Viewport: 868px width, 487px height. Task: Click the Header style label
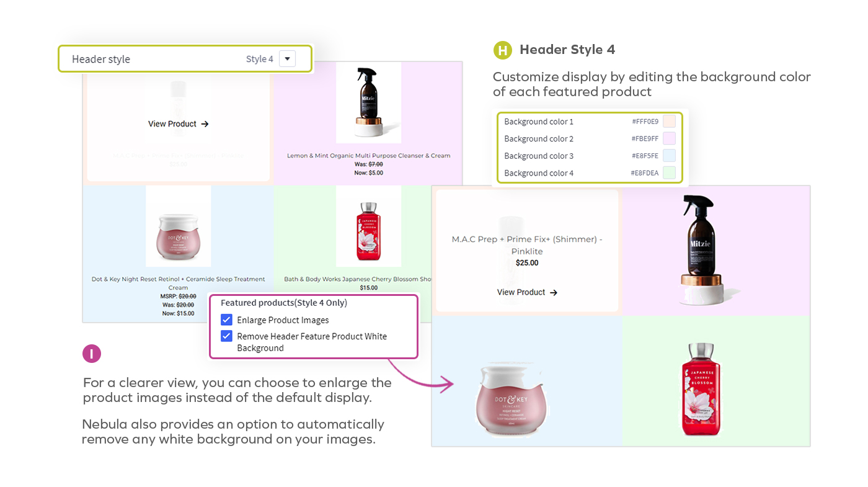(101, 60)
